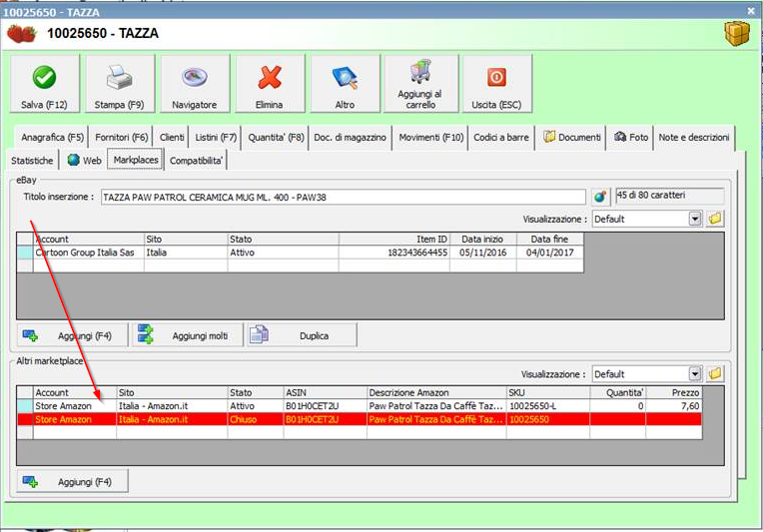Screen dimensions: 763x532
Task: Click the Prezzo 7,60 cell
Action: pyautogui.click(x=674, y=406)
